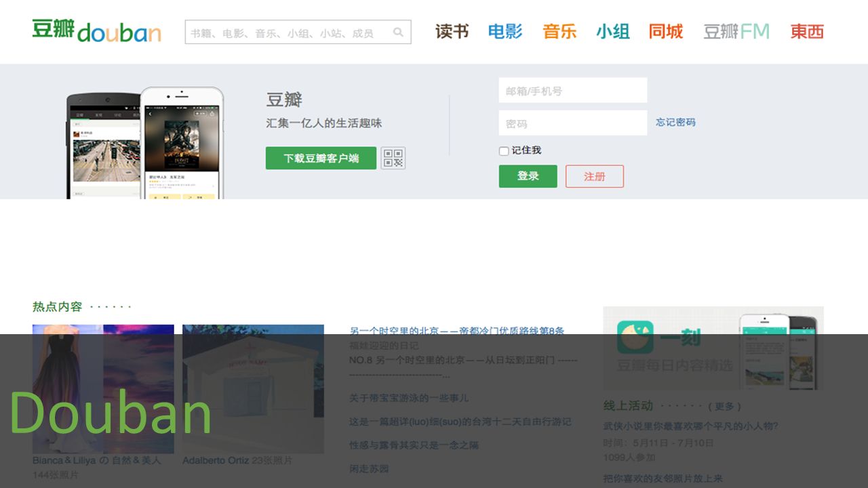Image resolution: width=868 pixels, height=488 pixels.
Task: Click the 1099人参加 participant count
Action: 629,457
